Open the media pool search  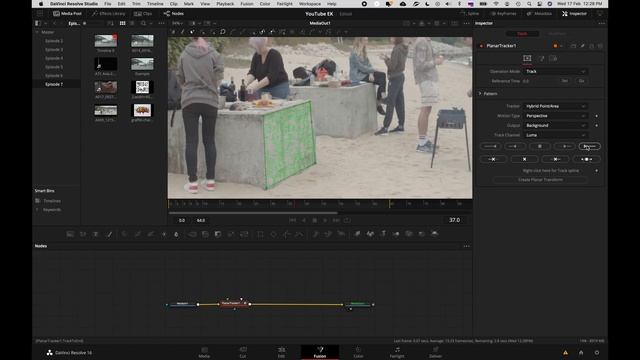click(143, 23)
